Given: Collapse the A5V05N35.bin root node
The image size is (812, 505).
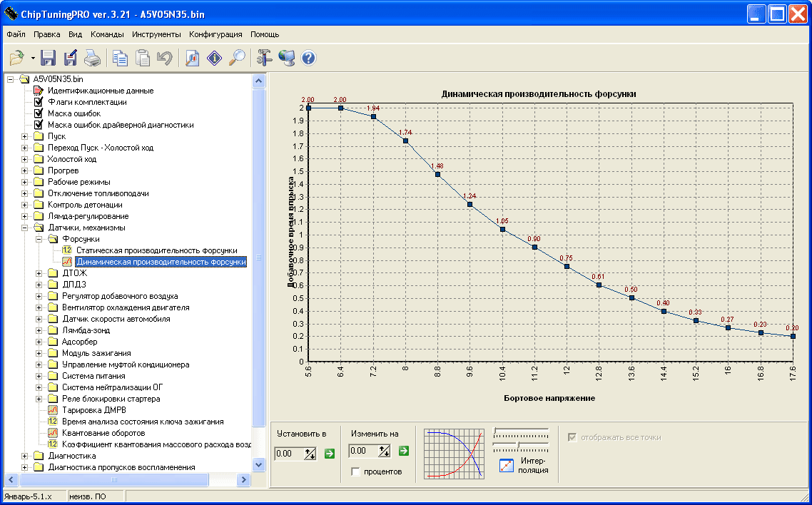Looking at the screenshot, I should tap(11, 79).
